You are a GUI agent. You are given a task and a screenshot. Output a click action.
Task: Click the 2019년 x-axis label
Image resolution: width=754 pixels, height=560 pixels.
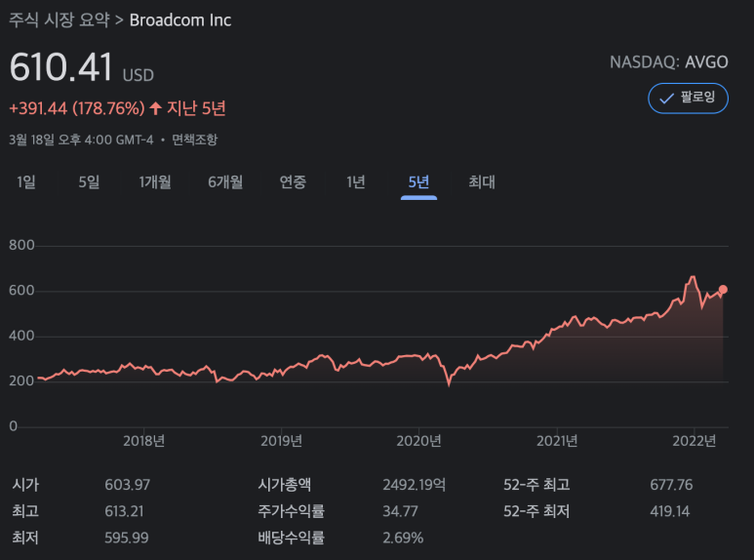(281, 441)
